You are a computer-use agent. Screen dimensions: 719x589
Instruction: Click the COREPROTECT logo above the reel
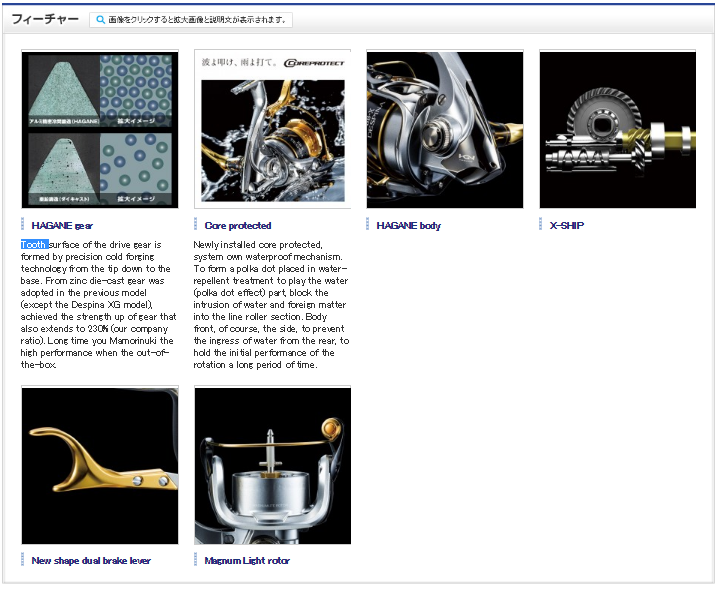[314, 63]
